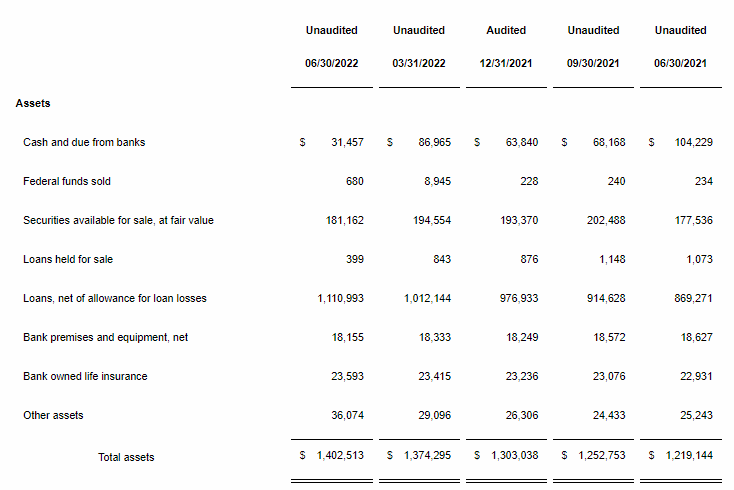Select the 09/30/2021 column date header
Viewport: 734px width, 490px height.
pos(593,64)
